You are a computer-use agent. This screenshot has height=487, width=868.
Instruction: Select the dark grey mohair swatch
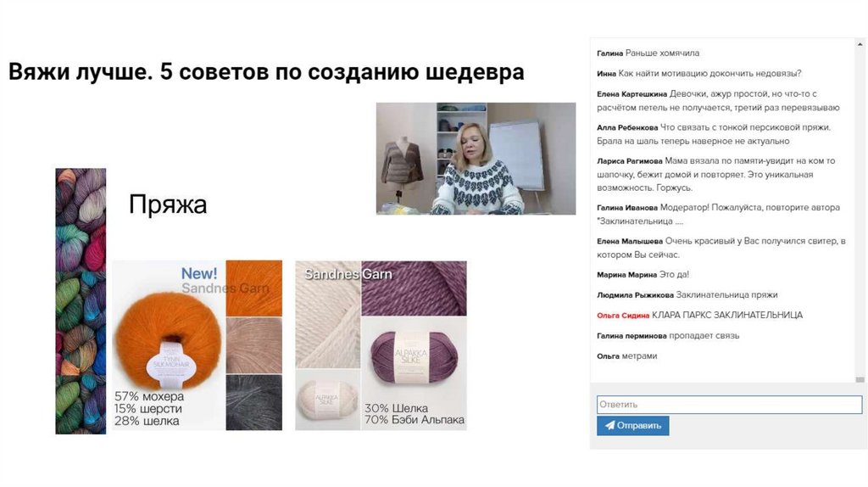point(254,403)
